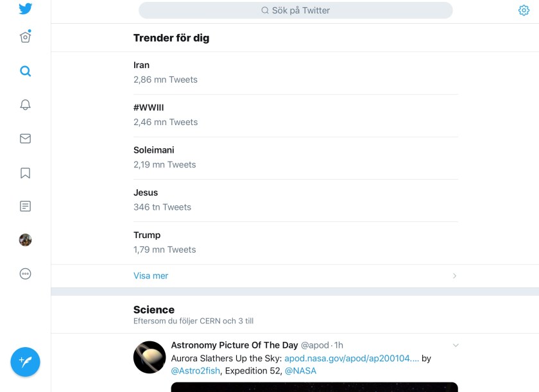The image size is (539, 392).
Task: Click the Twitter bird logo
Action: coord(25,9)
